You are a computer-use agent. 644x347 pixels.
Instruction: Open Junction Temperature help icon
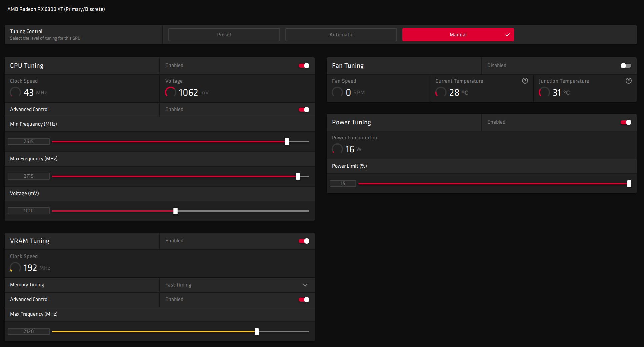coord(629,81)
